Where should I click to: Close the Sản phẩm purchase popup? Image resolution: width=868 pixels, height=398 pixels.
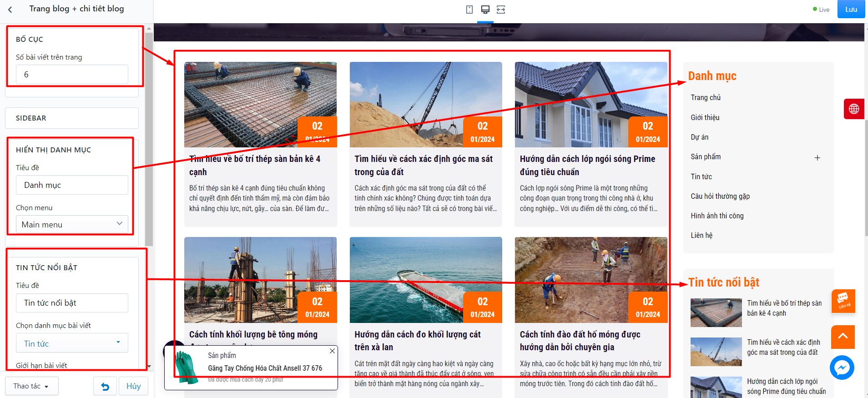tap(332, 351)
